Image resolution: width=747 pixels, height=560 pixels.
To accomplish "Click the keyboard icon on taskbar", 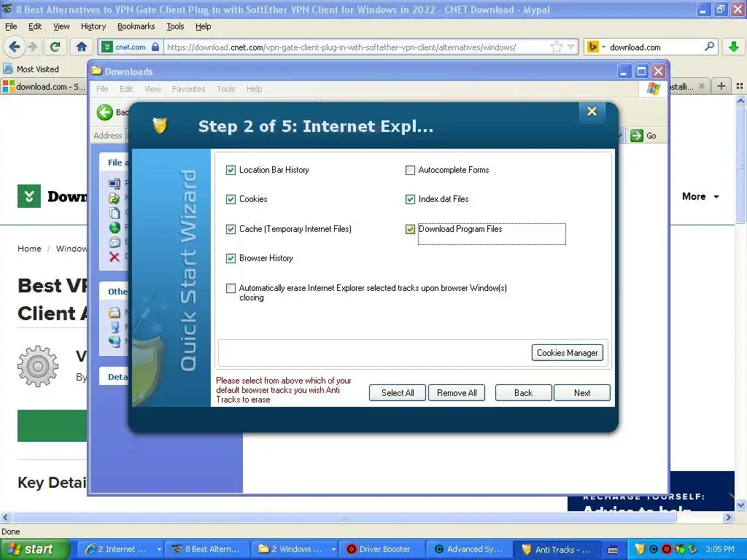I will (x=613, y=550).
